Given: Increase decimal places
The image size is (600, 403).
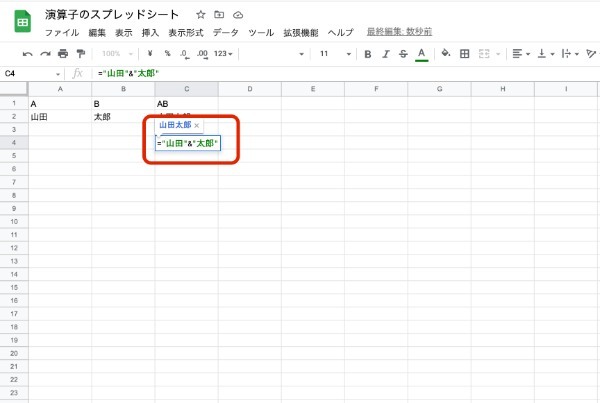Looking at the screenshot, I should tap(202, 54).
